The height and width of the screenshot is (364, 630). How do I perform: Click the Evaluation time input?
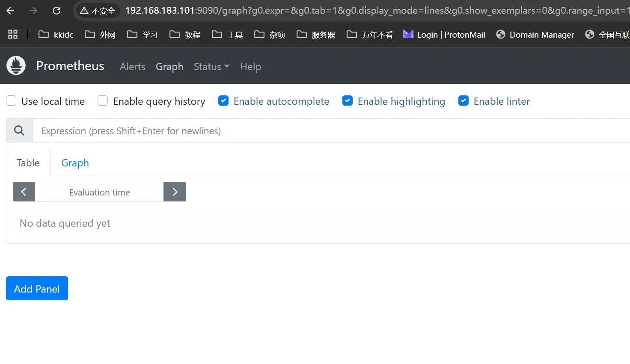[x=99, y=192]
